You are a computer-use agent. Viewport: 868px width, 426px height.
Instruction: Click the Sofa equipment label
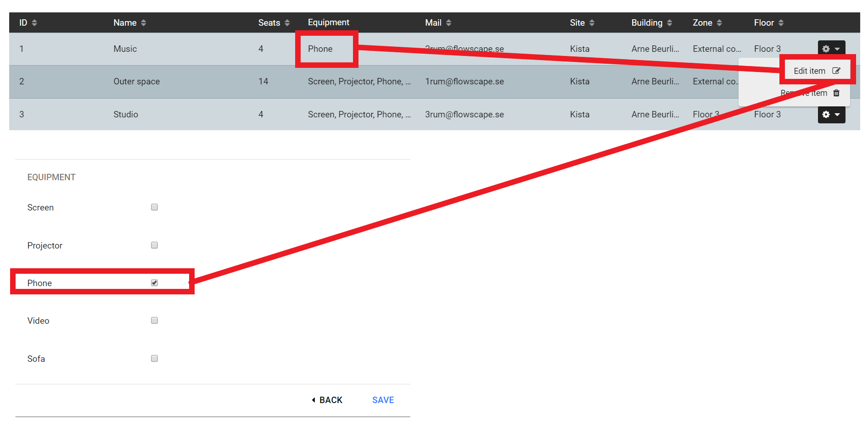pos(36,359)
